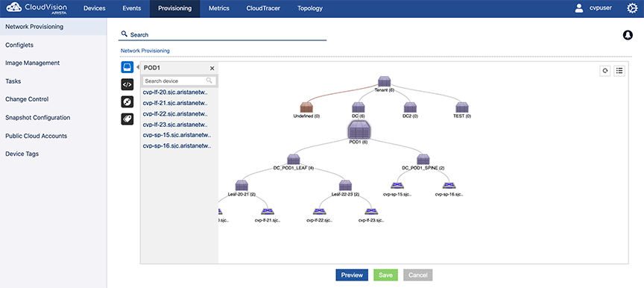Viewport: 644px width, 288px height.
Task: Click the cvp-lf-21 switch icon
Action: point(268,212)
